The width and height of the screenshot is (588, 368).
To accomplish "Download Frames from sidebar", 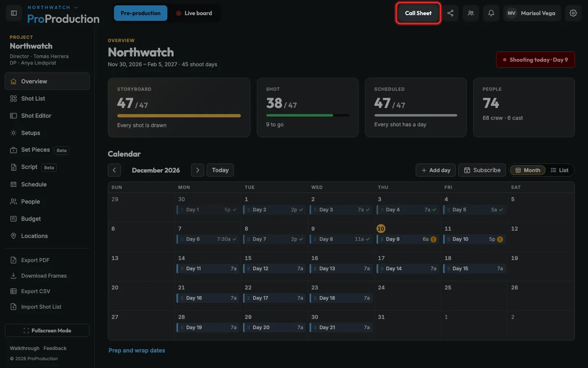I will [x=47, y=276].
